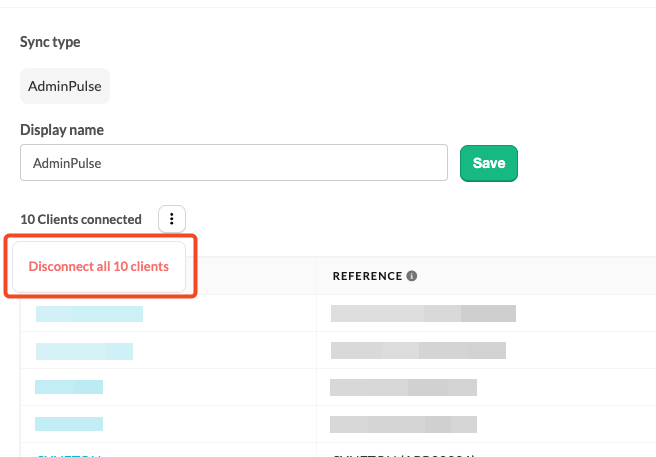Click the info icon beside REFERENCE
Viewport: 656px width, 457px height.
click(412, 276)
